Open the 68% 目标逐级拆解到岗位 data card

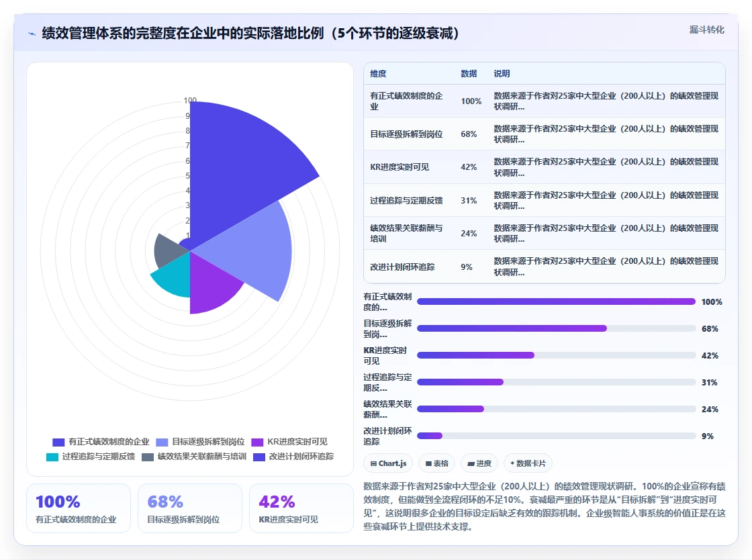[x=190, y=508]
